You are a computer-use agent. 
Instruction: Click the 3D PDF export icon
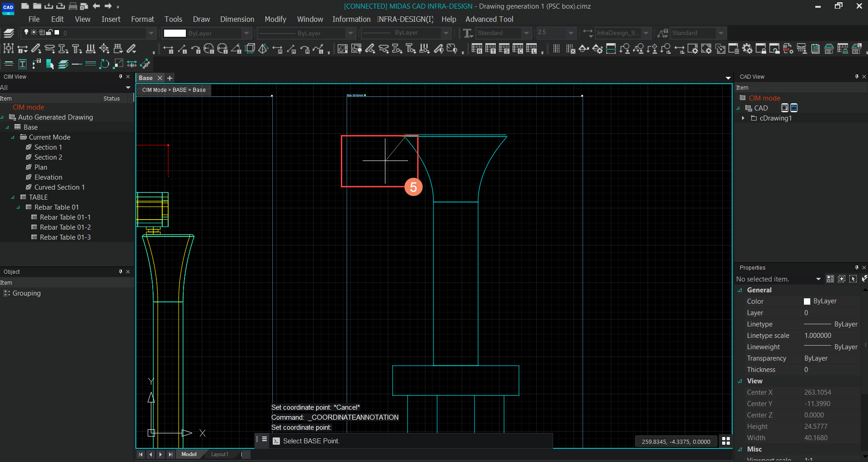(x=788, y=49)
